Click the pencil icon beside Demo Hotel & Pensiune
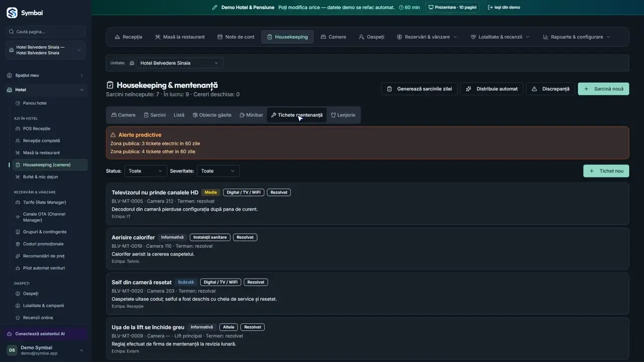The width and height of the screenshot is (644, 362). click(215, 8)
